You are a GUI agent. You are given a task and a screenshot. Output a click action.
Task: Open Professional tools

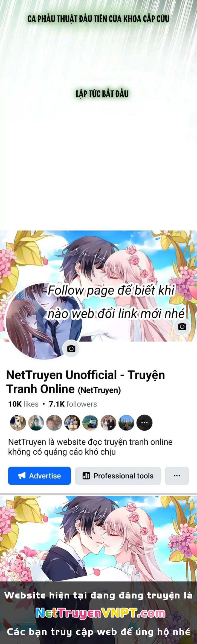coord(118,476)
